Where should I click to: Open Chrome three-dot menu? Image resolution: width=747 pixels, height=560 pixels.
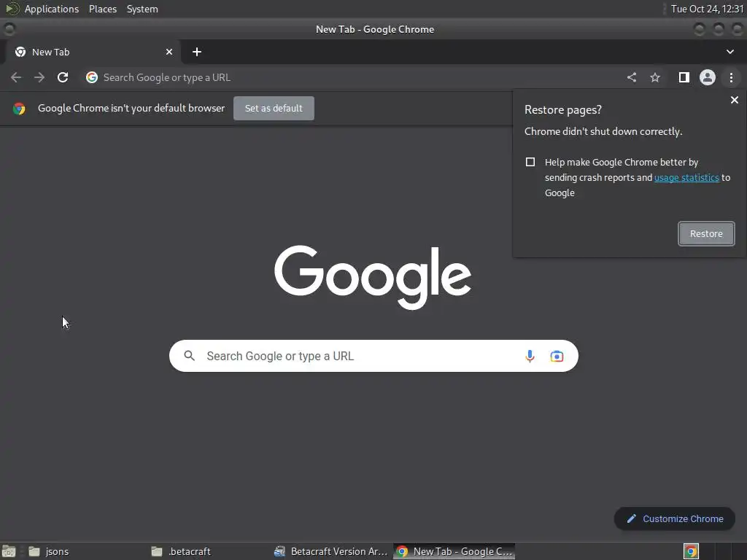pyautogui.click(x=731, y=77)
